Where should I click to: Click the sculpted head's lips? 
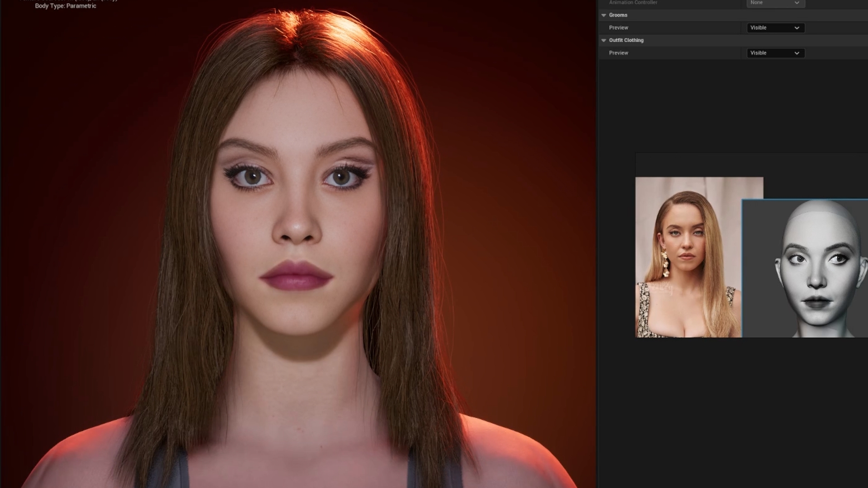coord(816,302)
